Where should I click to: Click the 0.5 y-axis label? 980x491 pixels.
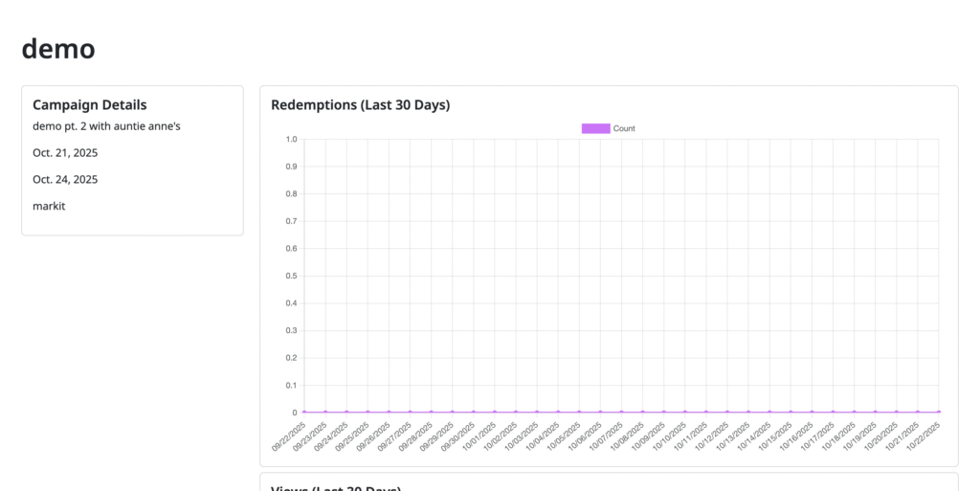coord(291,276)
